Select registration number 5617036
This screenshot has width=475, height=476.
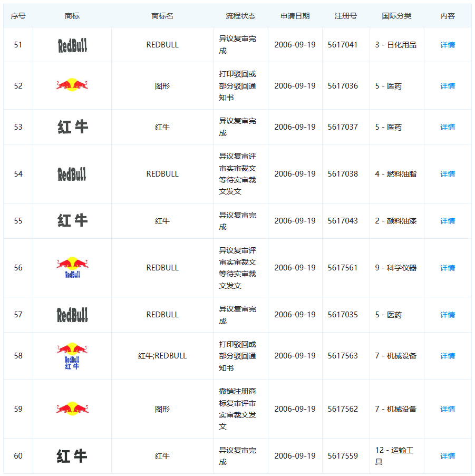pyautogui.click(x=343, y=86)
